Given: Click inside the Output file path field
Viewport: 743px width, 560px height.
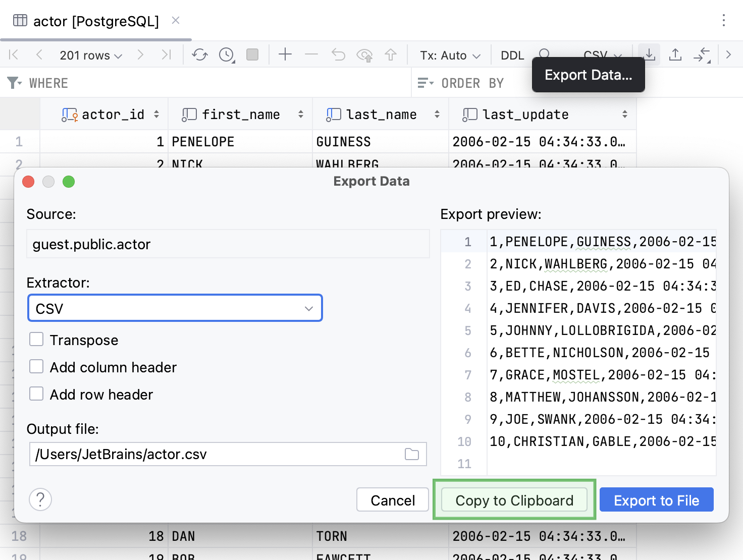Looking at the screenshot, I should click(202, 454).
